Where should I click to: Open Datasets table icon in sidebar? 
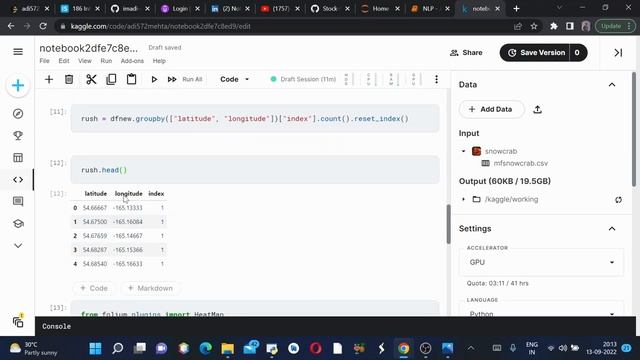18,158
